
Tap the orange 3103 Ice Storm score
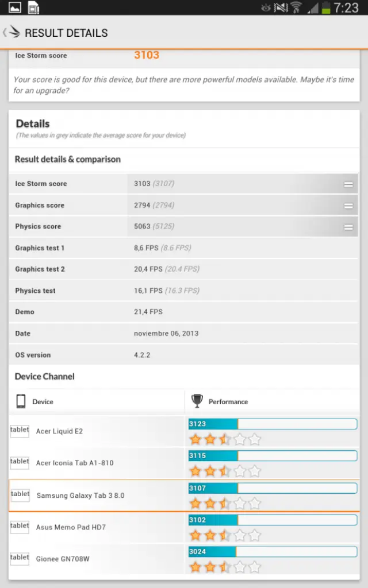(147, 55)
